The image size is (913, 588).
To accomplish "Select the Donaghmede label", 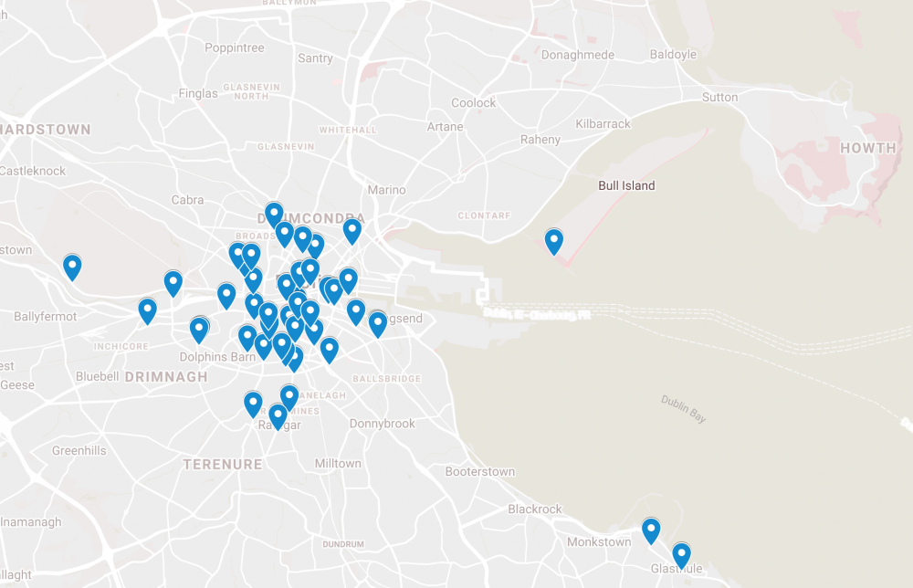I will click(x=578, y=56).
